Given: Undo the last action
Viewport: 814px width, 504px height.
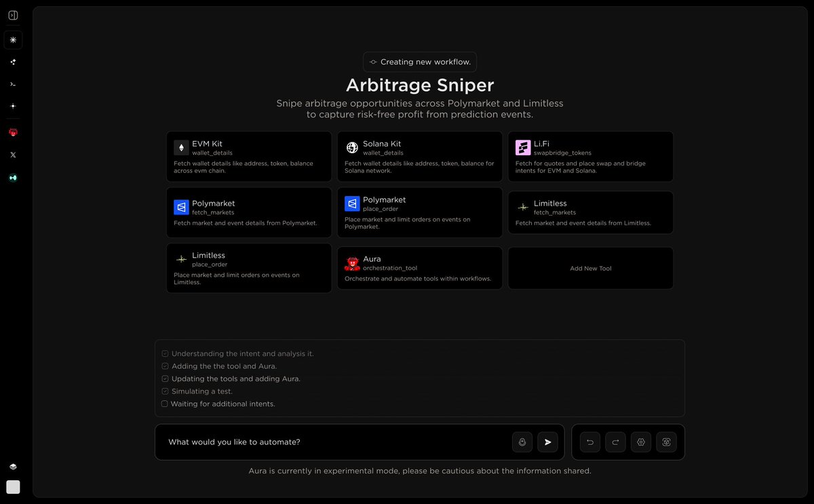Looking at the screenshot, I should [590, 442].
